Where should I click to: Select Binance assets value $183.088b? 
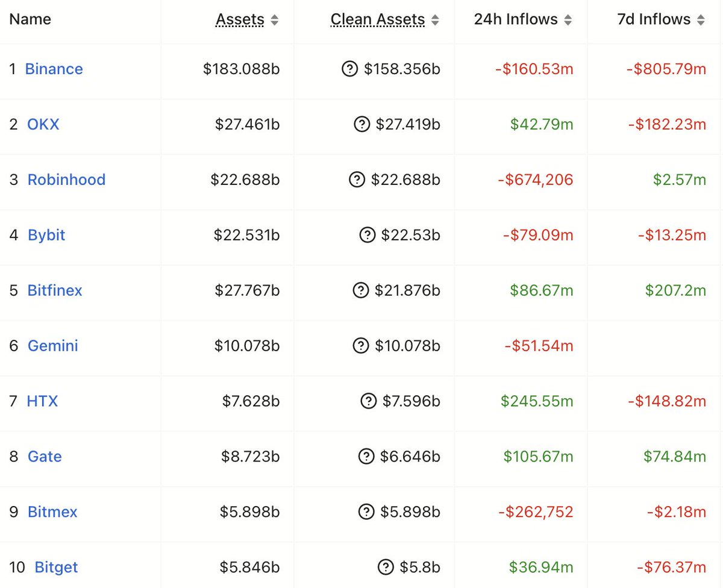[241, 69]
